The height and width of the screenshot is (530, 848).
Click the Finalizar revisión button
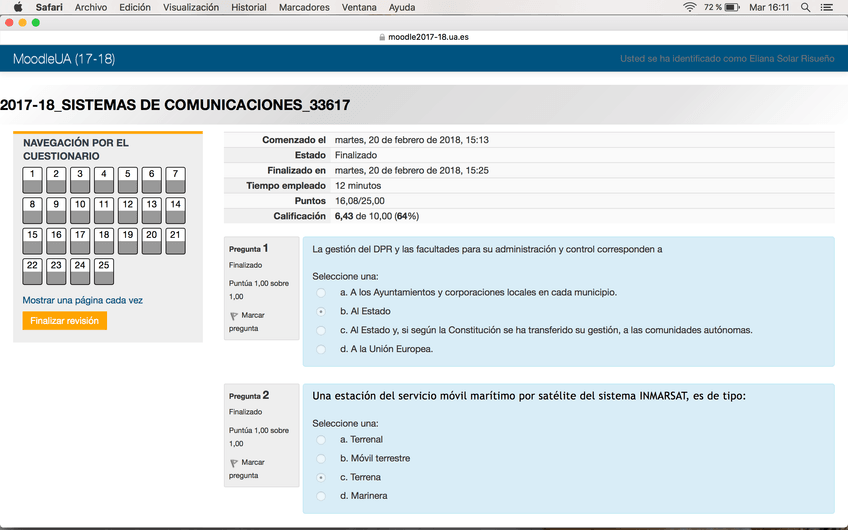click(x=64, y=321)
